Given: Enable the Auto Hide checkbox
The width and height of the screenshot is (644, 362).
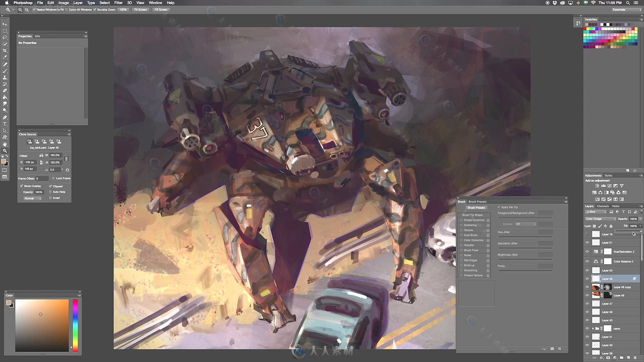Looking at the screenshot, I should point(50,192).
